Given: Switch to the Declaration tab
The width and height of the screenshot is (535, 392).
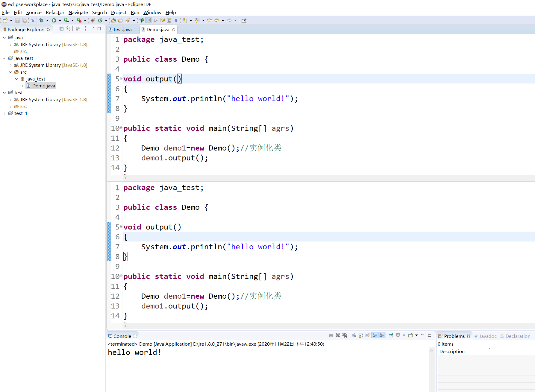Looking at the screenshot, I should 515,336.
